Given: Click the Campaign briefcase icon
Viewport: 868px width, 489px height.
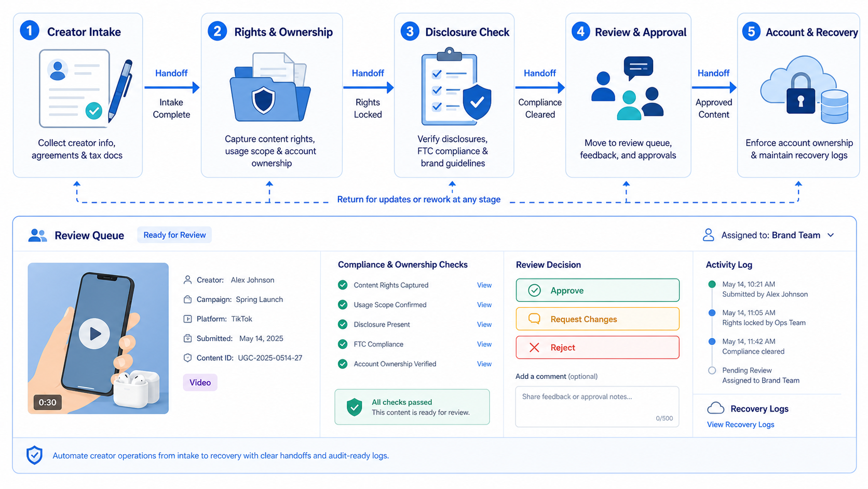Looking at the screenshot, I should coord(188,299).
